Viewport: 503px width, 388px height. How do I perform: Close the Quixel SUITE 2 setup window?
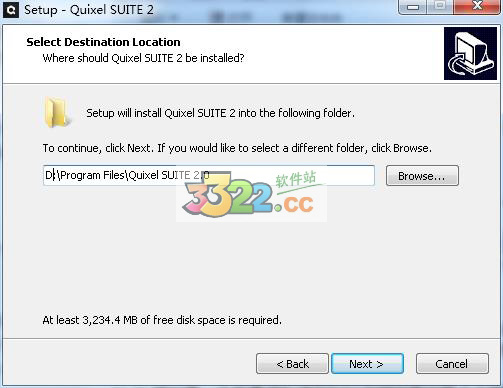tap(477, 6)
